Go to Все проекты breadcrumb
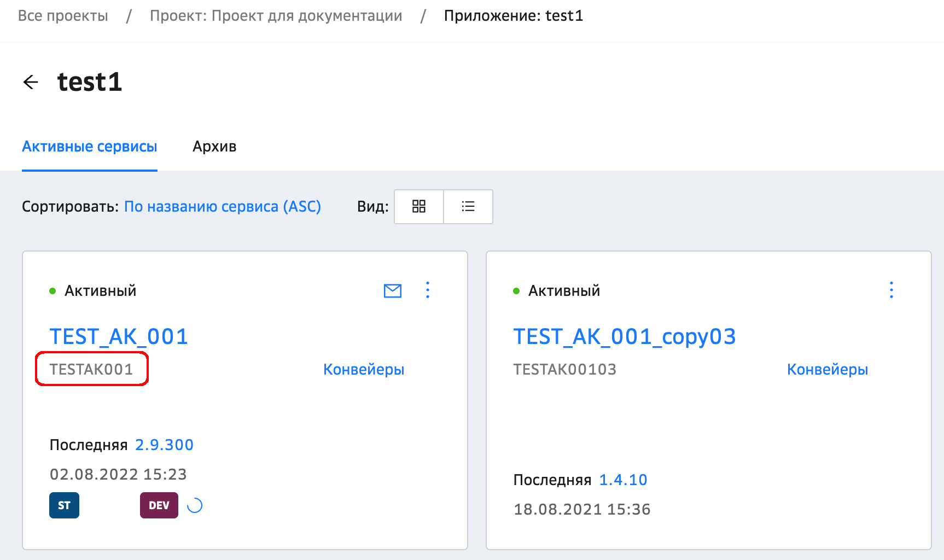This screenshot has height=560, width=944. click(63, 16)
